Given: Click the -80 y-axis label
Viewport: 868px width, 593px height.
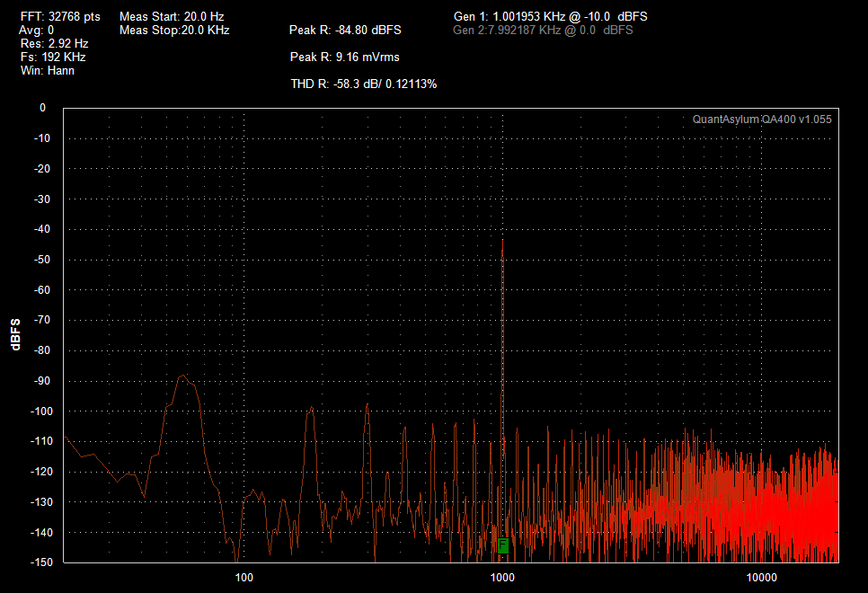Looking at the screenshot, I should [x=42, y=350].
